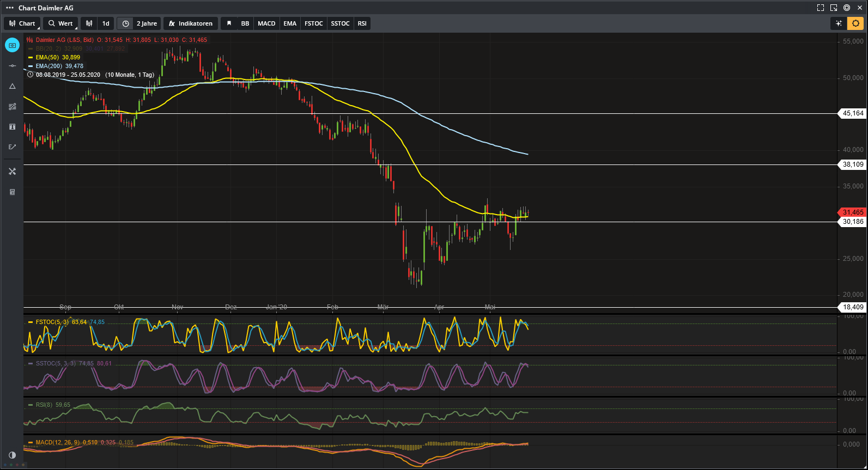Click the Chart Daimler AG window title
Screen dimensions: 868x470
[46, 8]
